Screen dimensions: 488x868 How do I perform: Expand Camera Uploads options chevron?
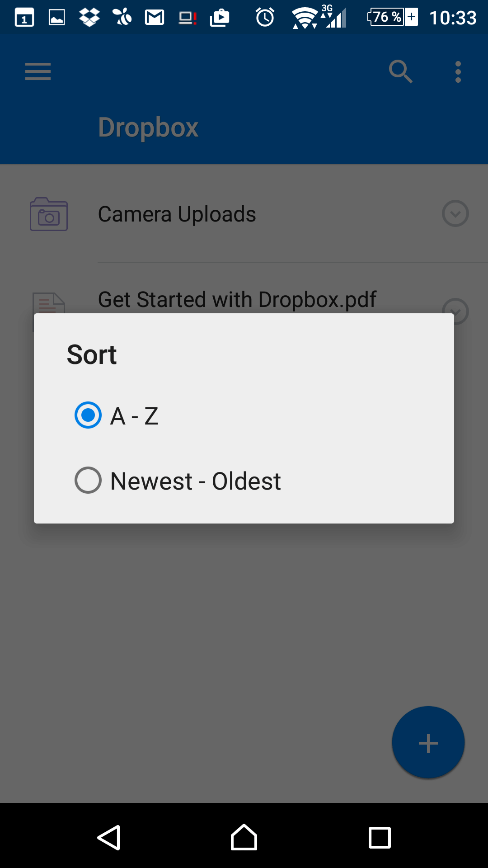coord(455,213)
